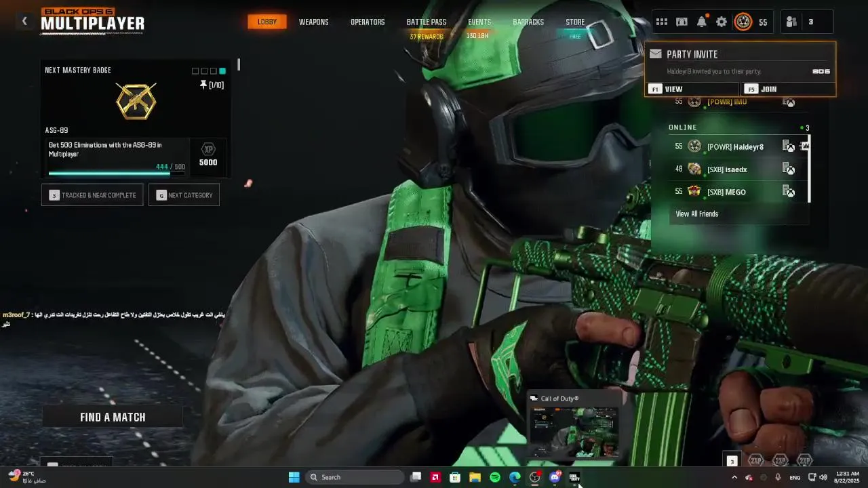Click Find a Match
This screenshot has height=488, width=868.
[113, 417]
